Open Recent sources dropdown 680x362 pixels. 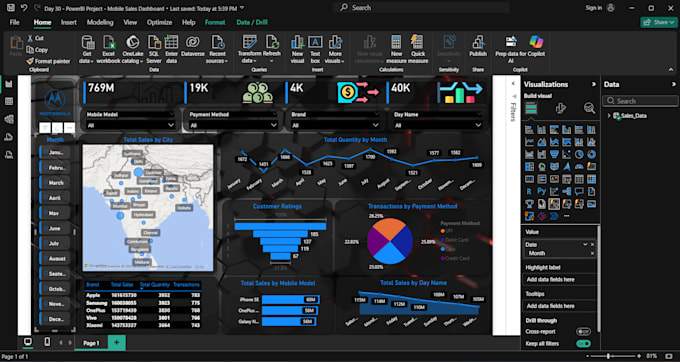pos(217,49)
